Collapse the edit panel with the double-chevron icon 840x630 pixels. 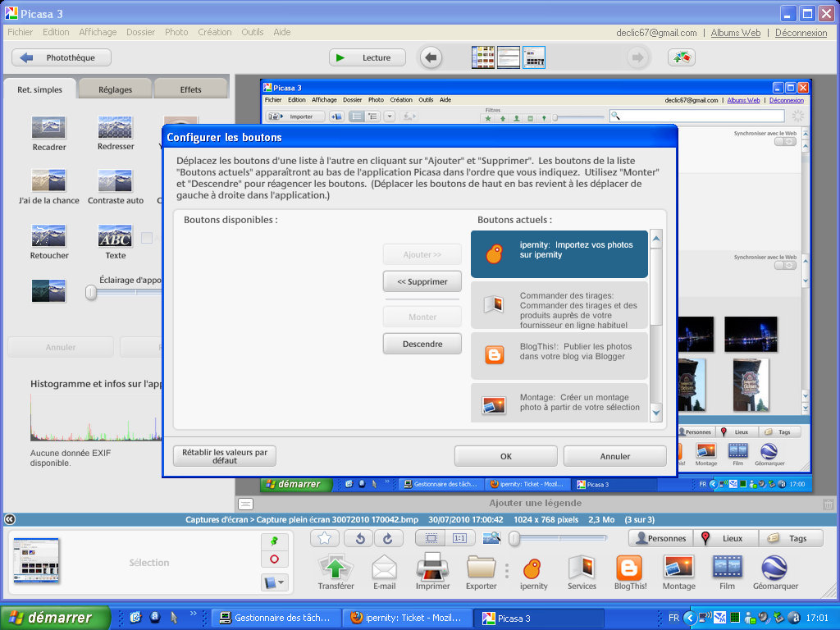point(10,519)
